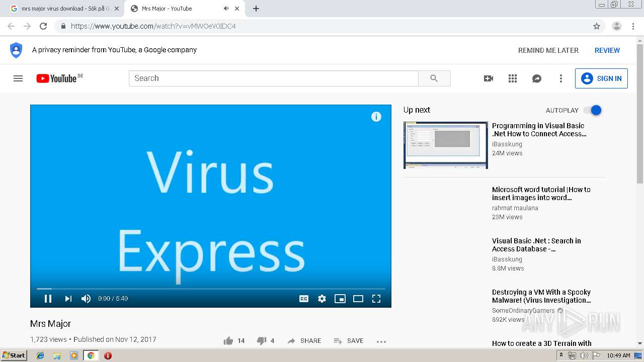This screenshot has width=644, height=362.
Task: Focus the YouTube search field
Action: [x=274, y=78]
